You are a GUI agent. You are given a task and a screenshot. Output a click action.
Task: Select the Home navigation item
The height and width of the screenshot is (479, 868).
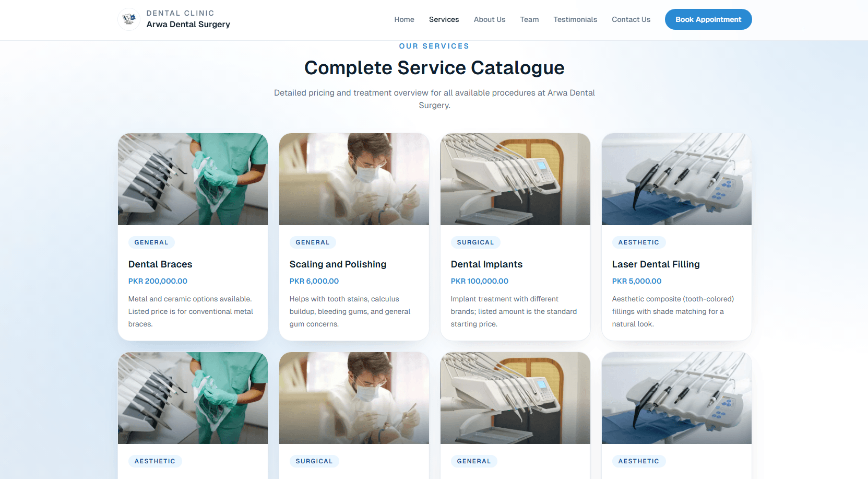404,19
